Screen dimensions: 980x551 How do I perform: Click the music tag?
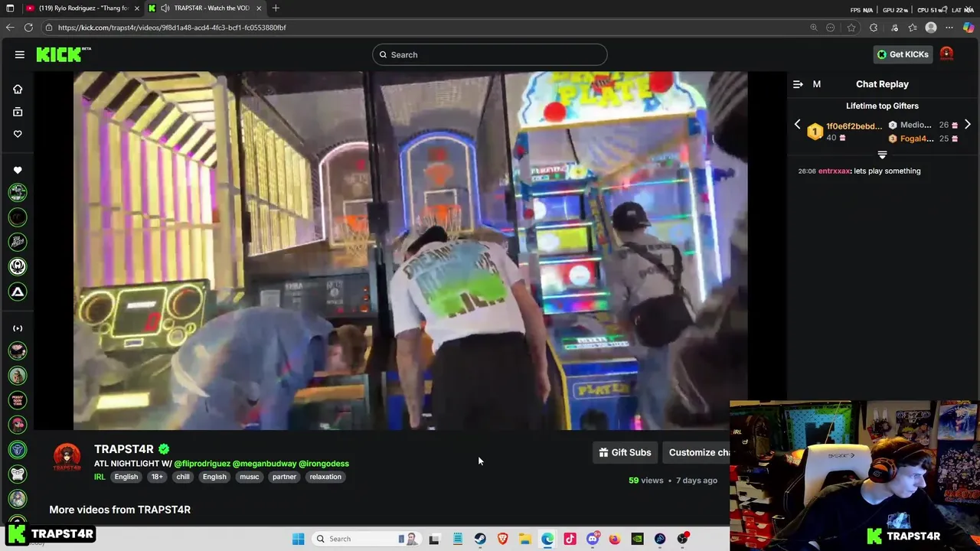pyautogui.click(x=250, y=477)
